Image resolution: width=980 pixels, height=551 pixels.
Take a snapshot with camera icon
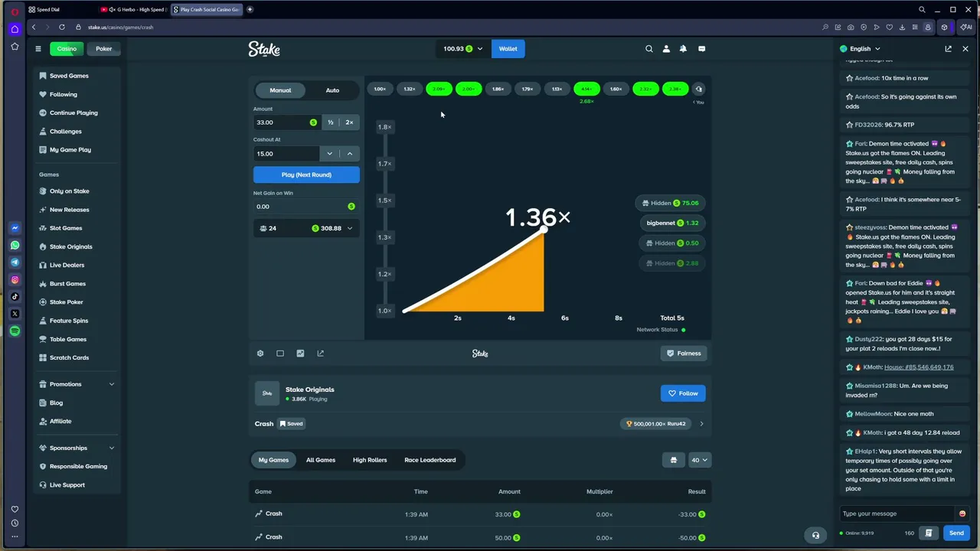coord(851,28)
